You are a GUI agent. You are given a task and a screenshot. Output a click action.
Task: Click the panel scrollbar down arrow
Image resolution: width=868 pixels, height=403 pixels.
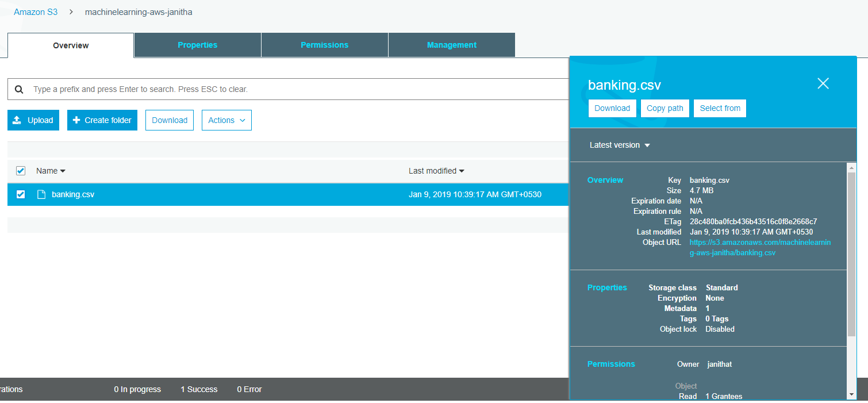(x=851, y=394)
